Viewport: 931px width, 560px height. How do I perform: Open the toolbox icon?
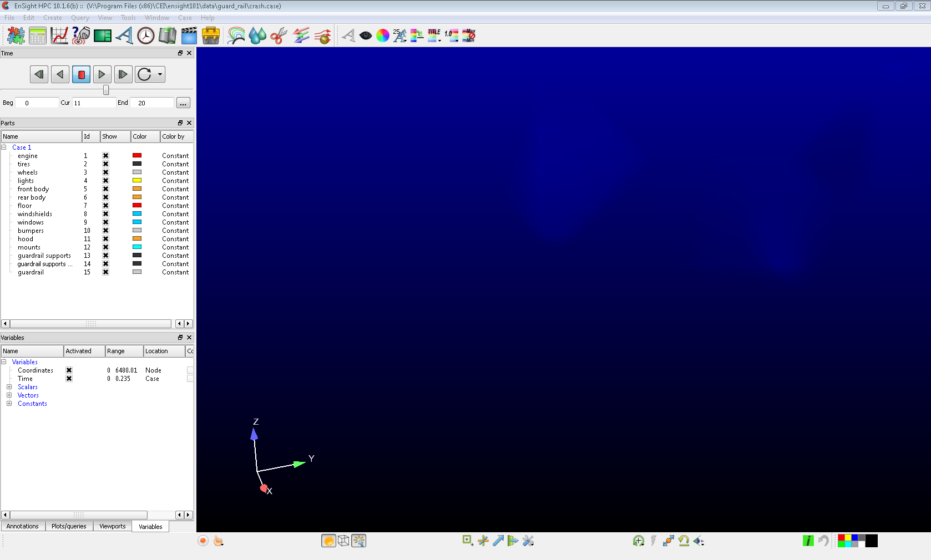click(x=211, y=35)
